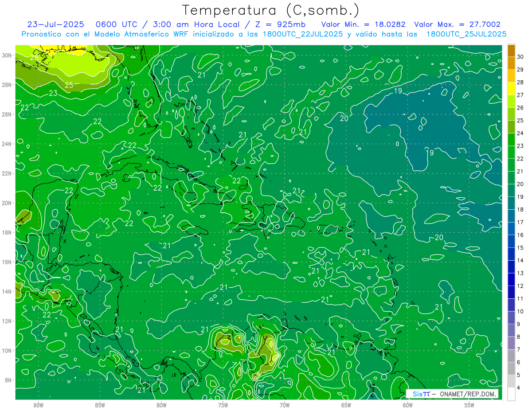This screenshot has height=411, width=532.
Task: Click the 26 contour label on the map
Action: [34, 58]
